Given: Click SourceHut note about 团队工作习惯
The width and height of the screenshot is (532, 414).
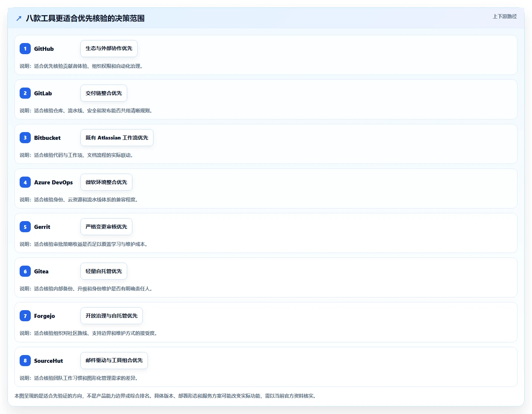Looking at the screenshot, I should [79, 378].
